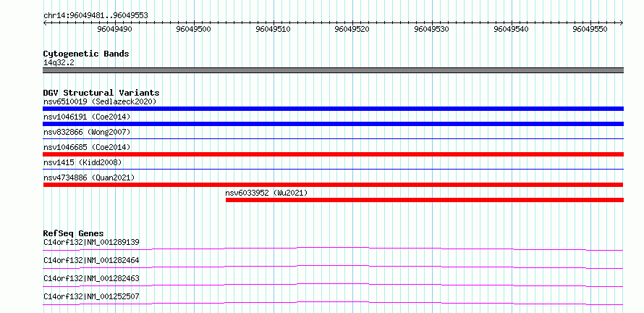644x313 pixels.
Task: Click the blue bar of nsv1046191
Action: tap(333, 124)
